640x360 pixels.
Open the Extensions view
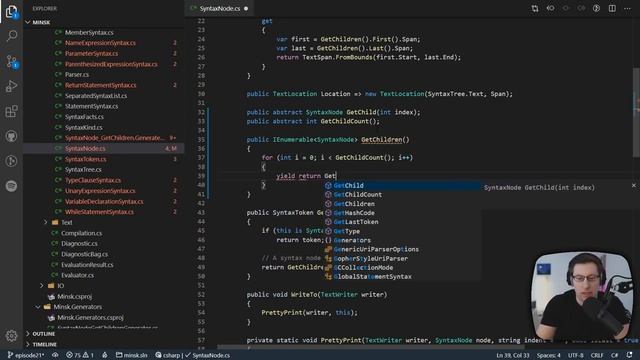coord(11,111)
